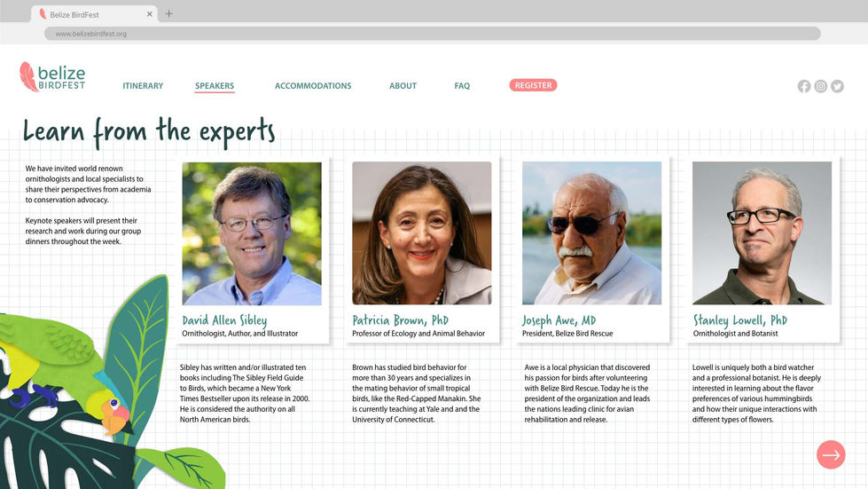Image resolution: width=868 pixels, height=489 pixels.
Task: Select David Allen Sibley's photo
Action: point(252,233)
